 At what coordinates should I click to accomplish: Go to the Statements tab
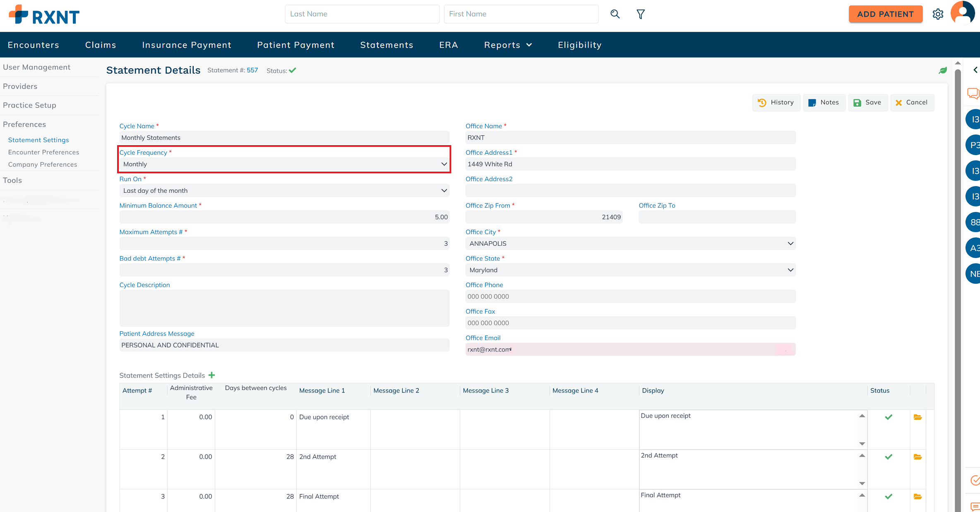pos(387,45)
